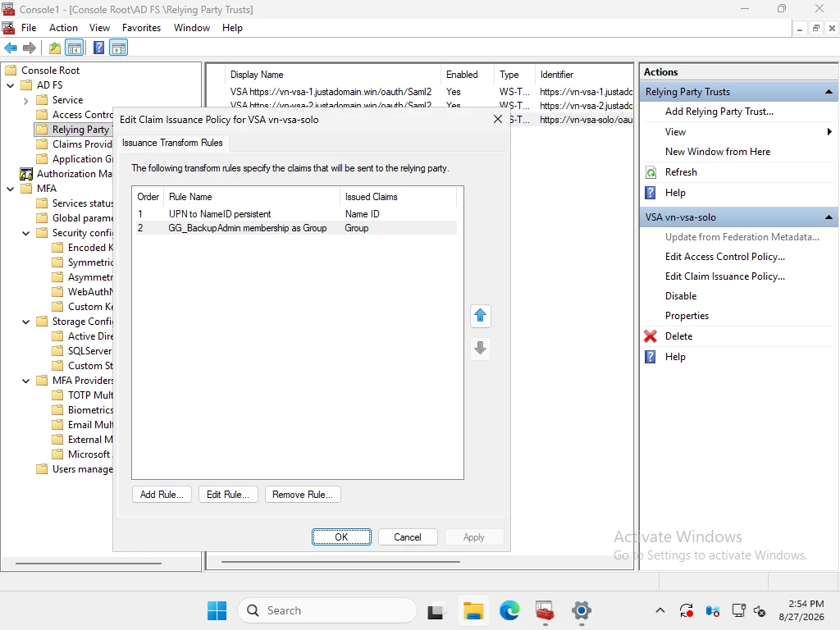840x630 pixels.
Task: Open the View menu in menu bar
Action: coord(99,28)
